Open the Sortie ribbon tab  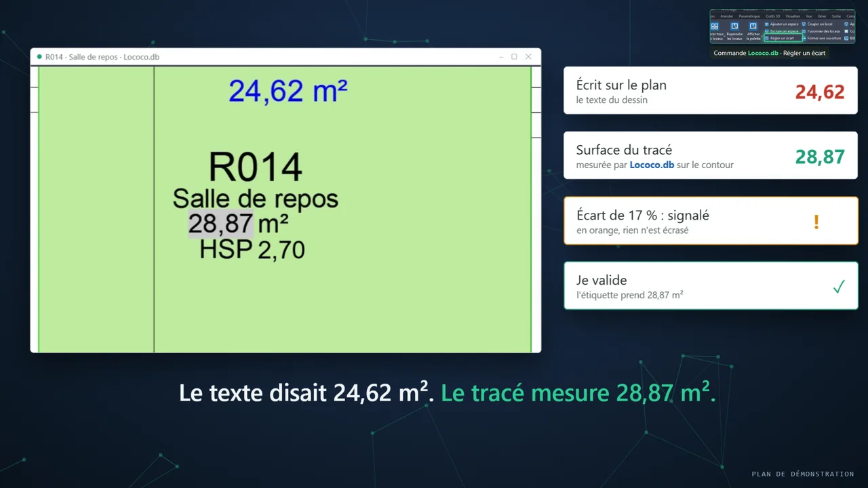836,16
